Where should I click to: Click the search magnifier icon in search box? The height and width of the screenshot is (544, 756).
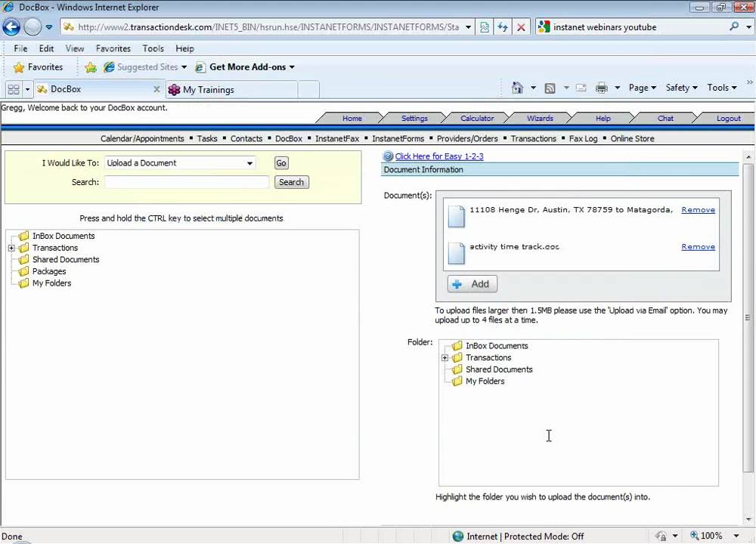coord(734,26)
